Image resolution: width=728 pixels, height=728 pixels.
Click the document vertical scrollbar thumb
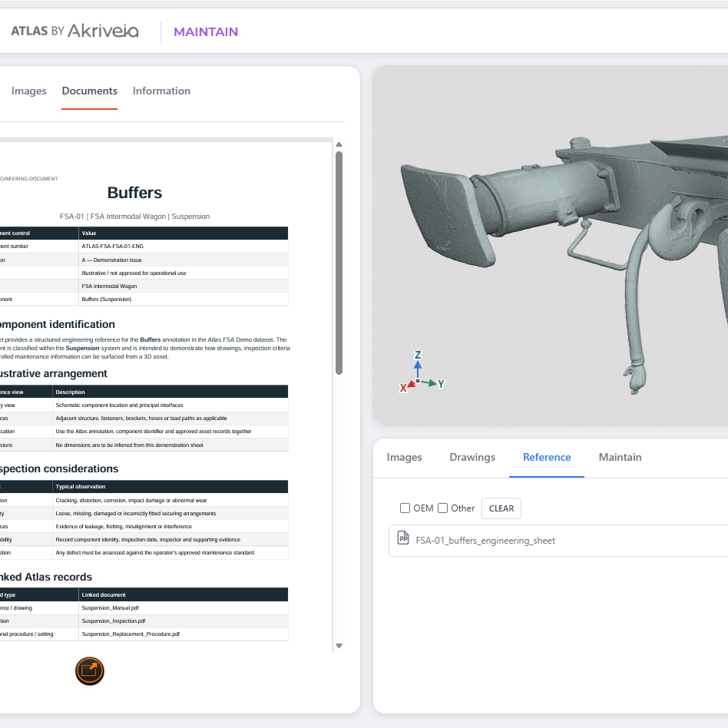[x=339, y=263]
